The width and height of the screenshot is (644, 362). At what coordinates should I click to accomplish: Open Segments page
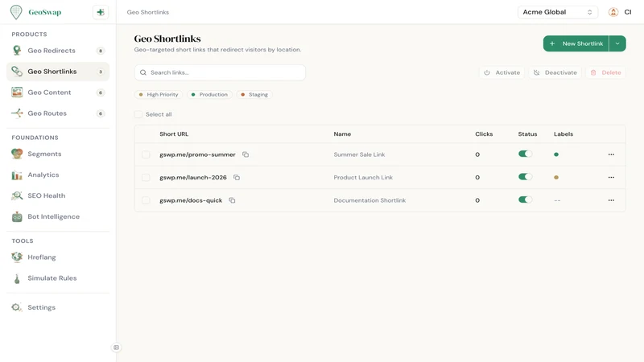[x=58, y=154]
